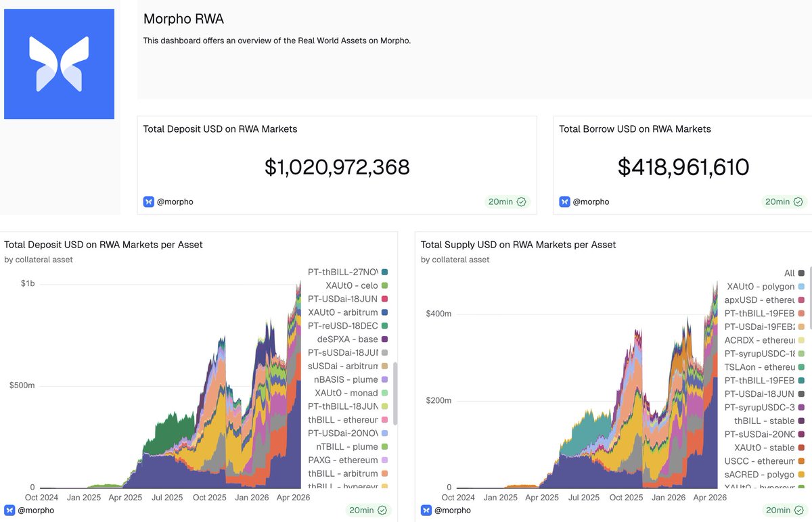Click the Total Borrow USD on RWA Markets title
The image size is (812, 522).
635,129
